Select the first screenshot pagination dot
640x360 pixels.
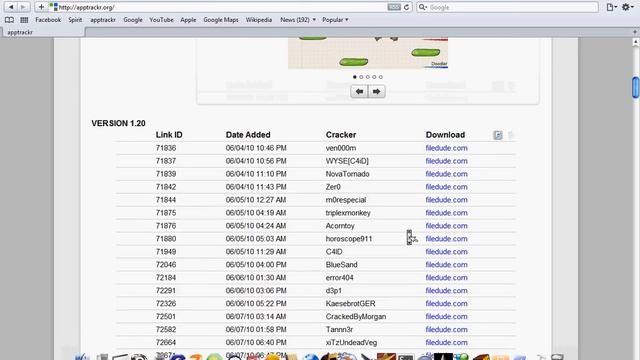click(355, 77)
